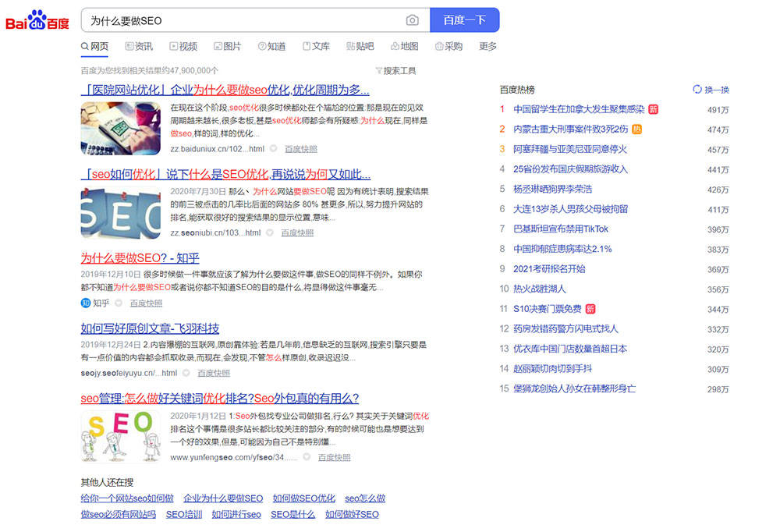Open hot item 巴基斯坦宣布禁用TikTok
Viewport: 780px width, 532px height.
tap(561, 229)
